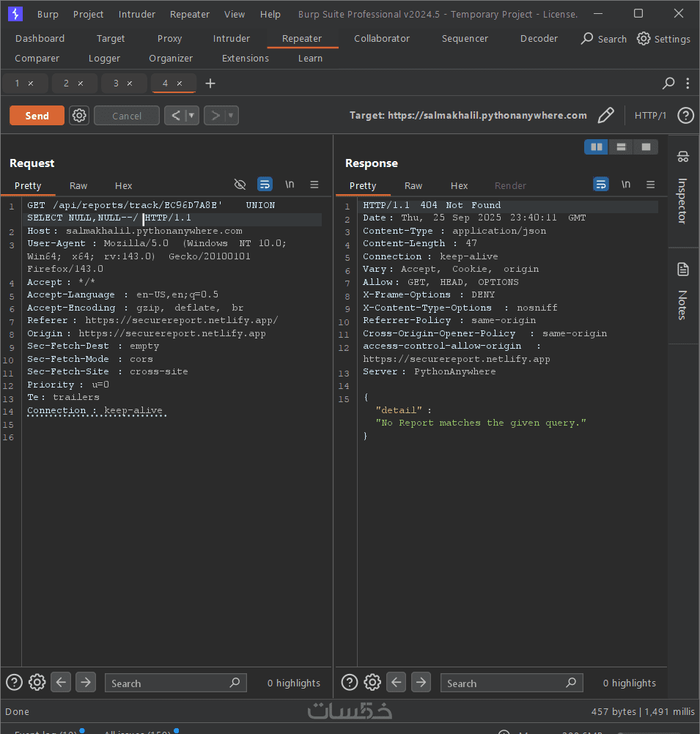Image resolution: width=700 pixels, height=734 pixels.
Task: Open the Project menu
Action: (x=88, y=15)
